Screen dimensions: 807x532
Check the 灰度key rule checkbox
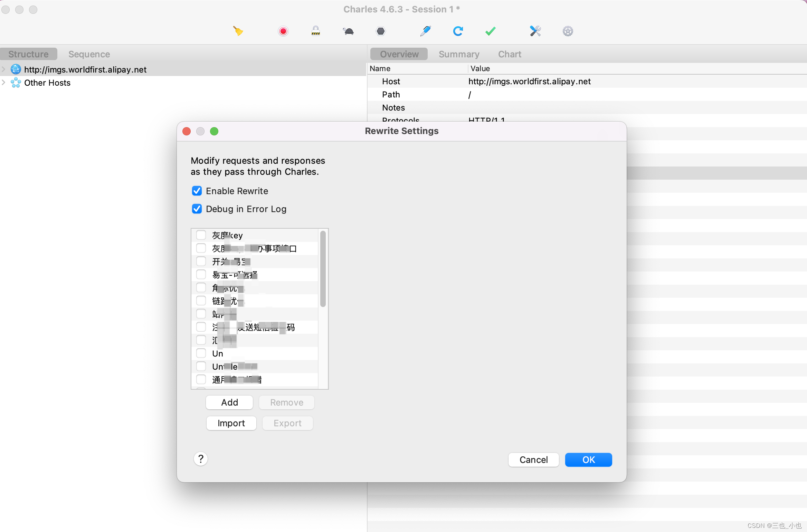(x=201, y=235)
